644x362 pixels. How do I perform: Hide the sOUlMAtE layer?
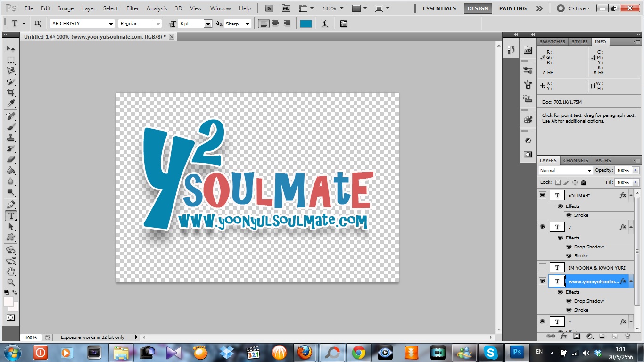(x=542, y=195)
